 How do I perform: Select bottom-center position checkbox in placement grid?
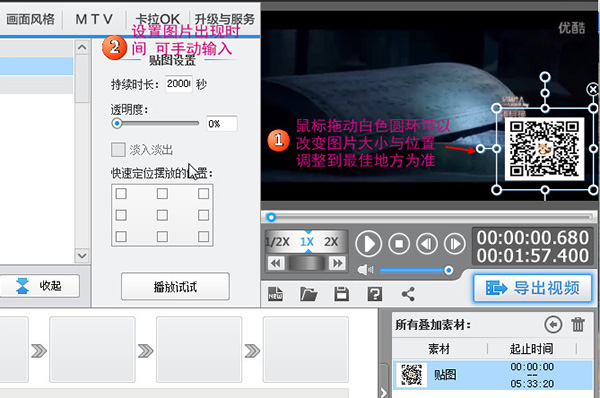(162, 237)
